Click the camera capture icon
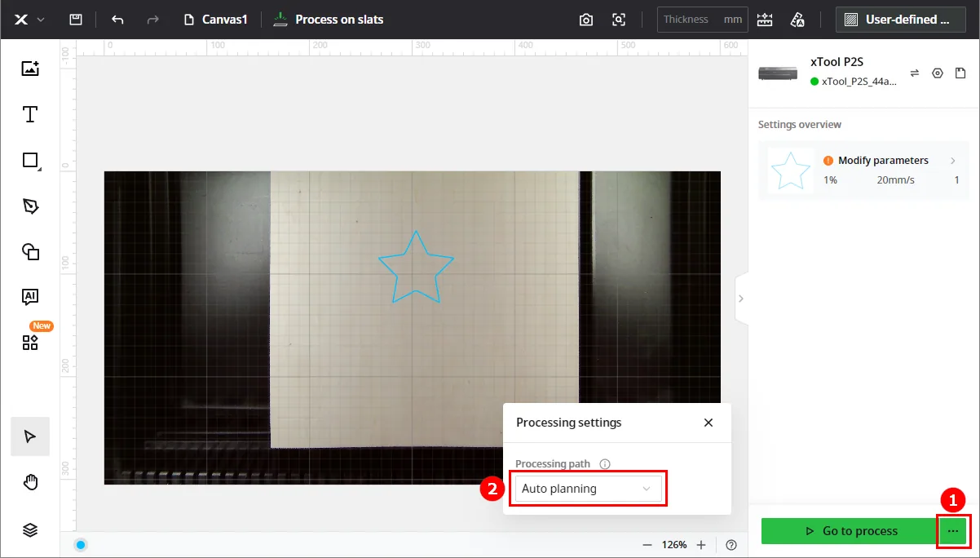Image resolution: width=980 pixels, height=558 pixels. pos(586,20)
